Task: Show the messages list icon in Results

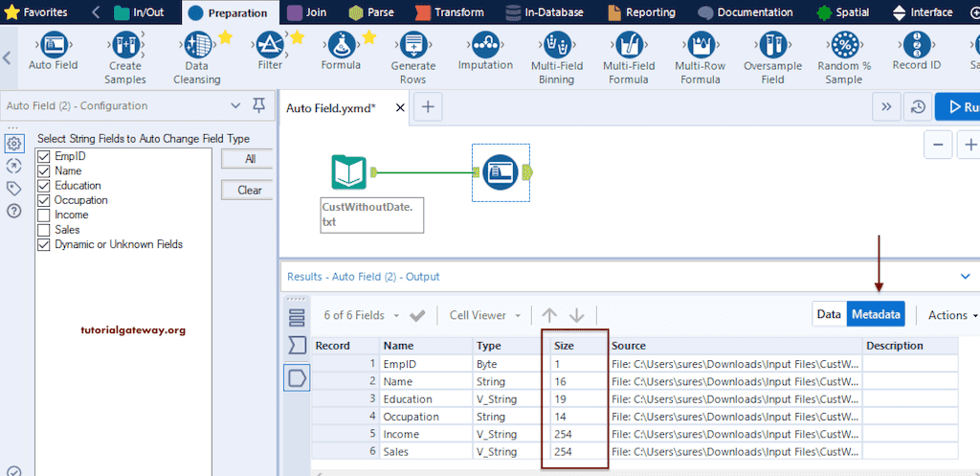Action: 297,318
